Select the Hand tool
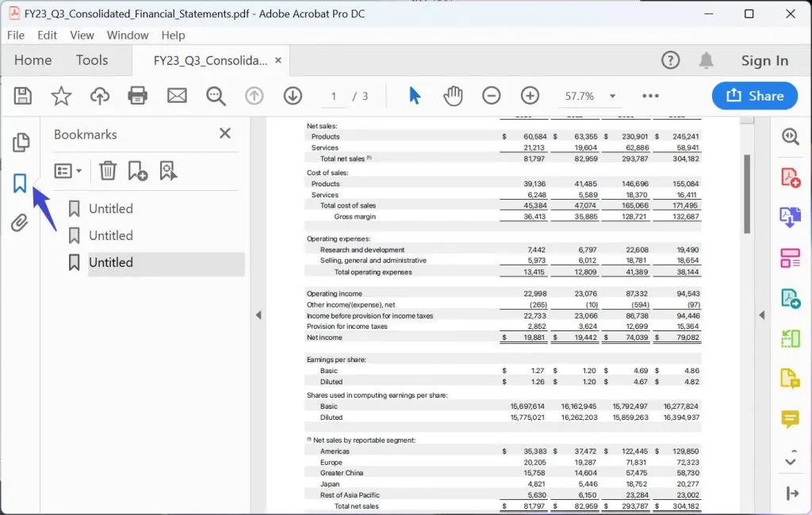Screen dimensions: 812x515 (x=453, y=96)
